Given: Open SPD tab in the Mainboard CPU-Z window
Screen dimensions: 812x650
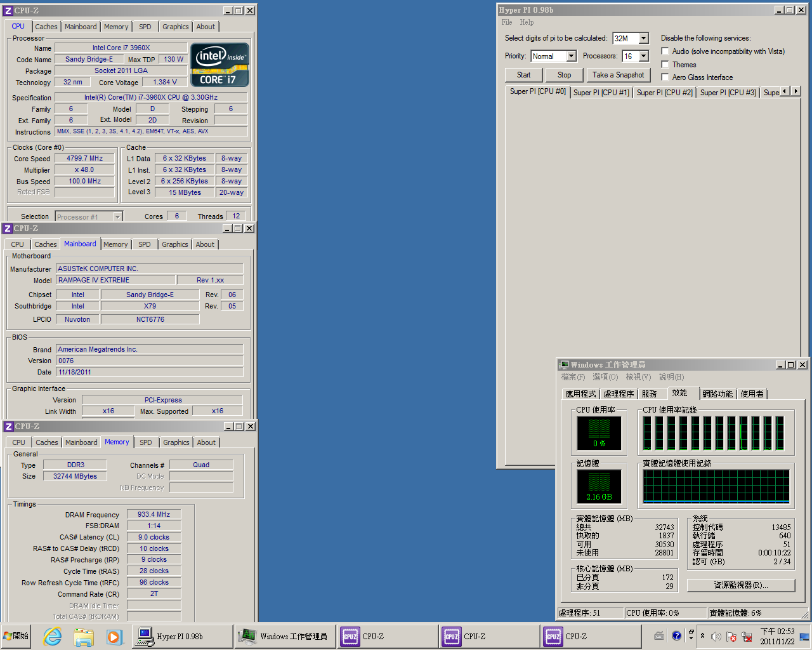Looking at the screenshot, I should click(145, 244).
